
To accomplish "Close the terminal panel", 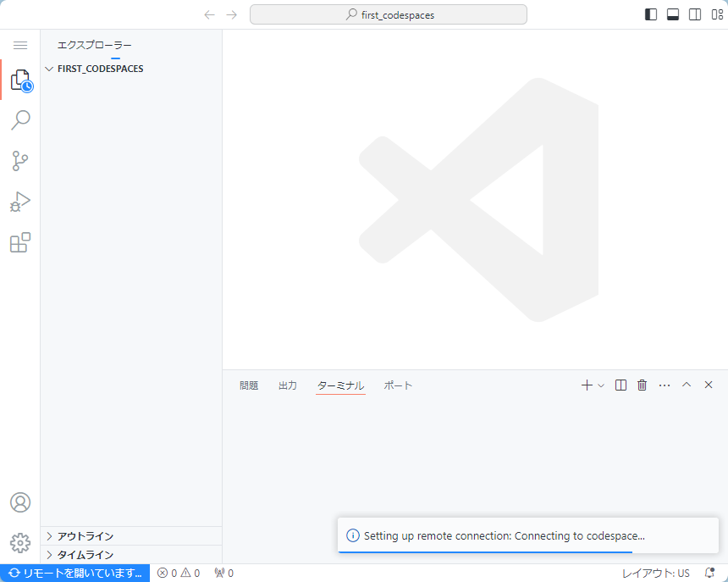I will tap(708, 385).
